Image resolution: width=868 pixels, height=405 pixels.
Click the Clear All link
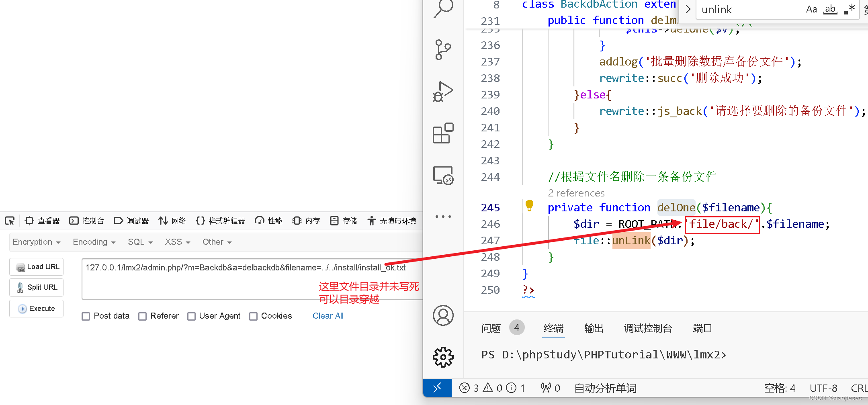[328, 316]
